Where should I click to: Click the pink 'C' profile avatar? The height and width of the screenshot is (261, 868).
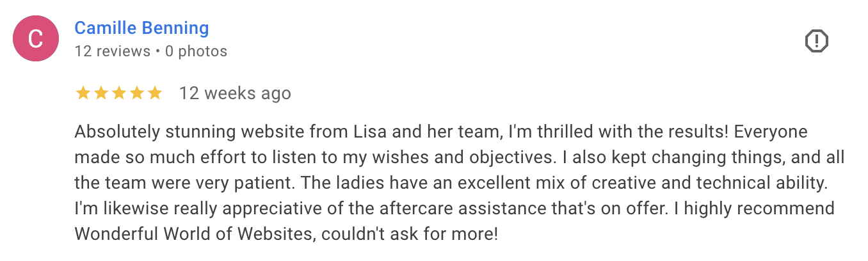(36, 38)
